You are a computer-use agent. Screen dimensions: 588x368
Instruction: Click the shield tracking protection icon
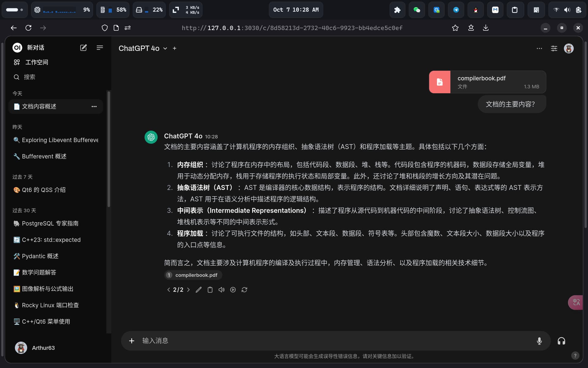(105, 28)
